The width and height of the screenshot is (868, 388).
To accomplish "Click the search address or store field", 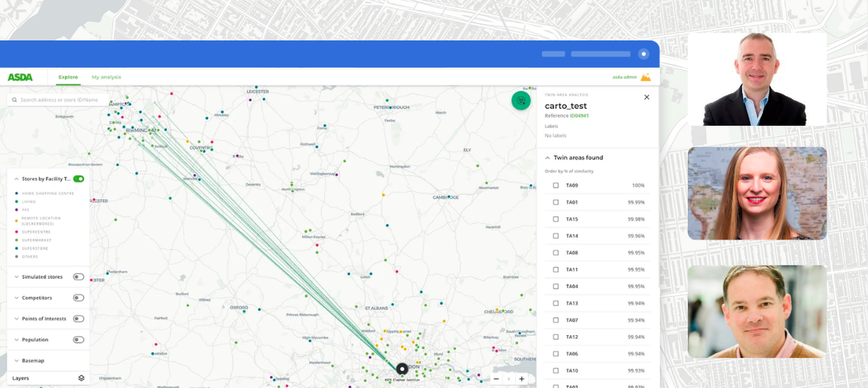I will tap(59, 100).
